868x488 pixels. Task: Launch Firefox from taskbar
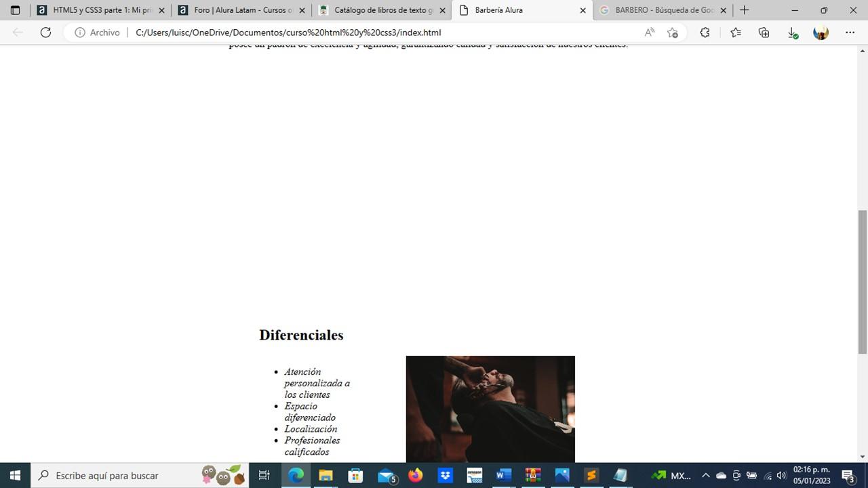415,475
